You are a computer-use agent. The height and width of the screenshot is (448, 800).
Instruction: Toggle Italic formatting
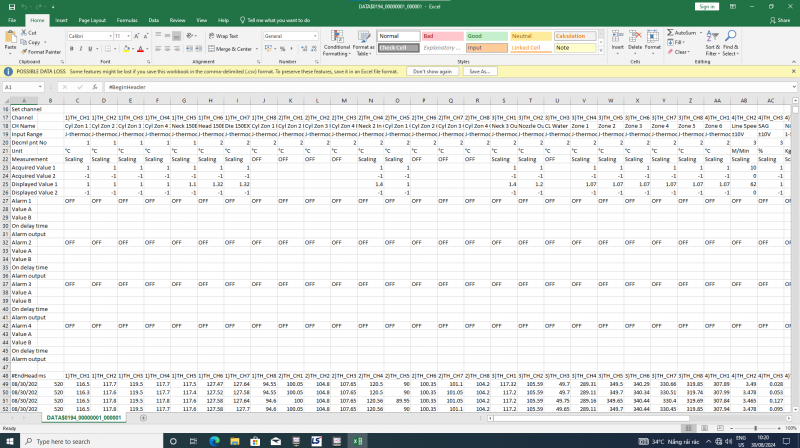click(81, 48)
